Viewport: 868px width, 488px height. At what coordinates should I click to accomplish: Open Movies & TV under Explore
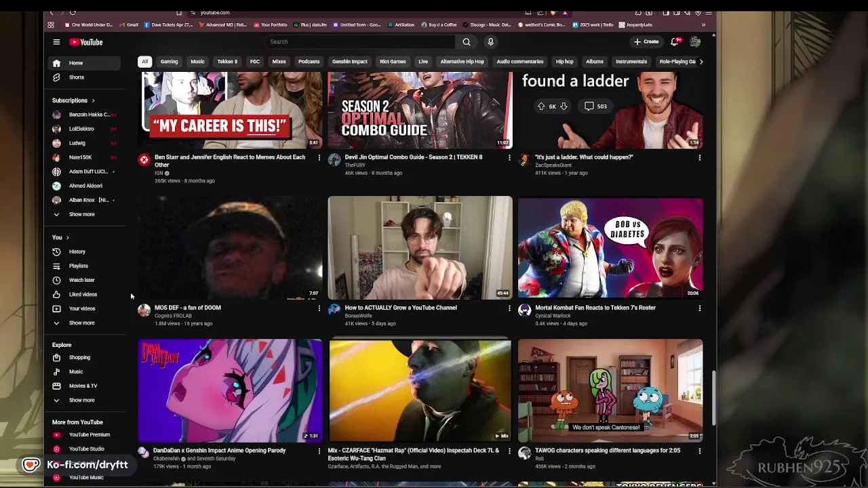pyautogui.click(x=85, y=386)
